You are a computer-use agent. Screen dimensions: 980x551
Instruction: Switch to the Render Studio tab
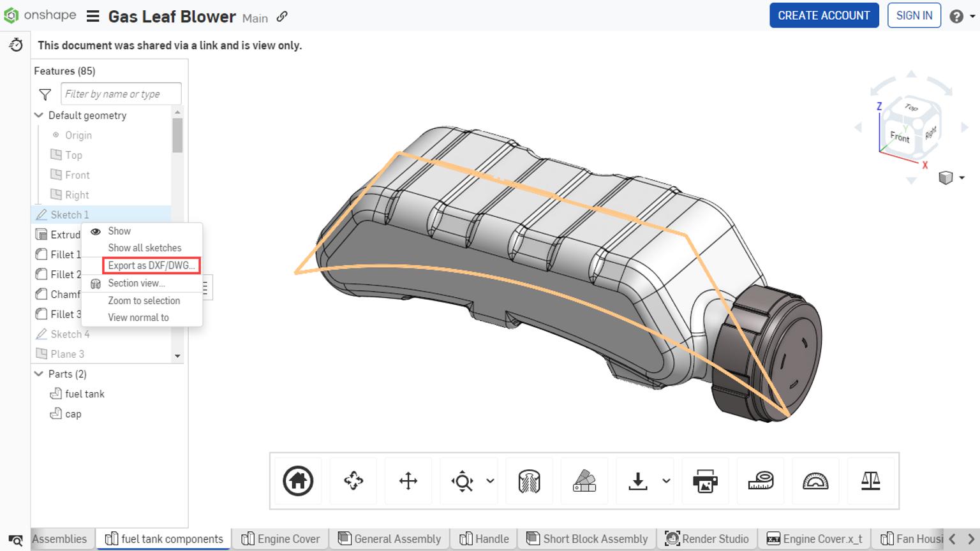click(x=707, y=539)
